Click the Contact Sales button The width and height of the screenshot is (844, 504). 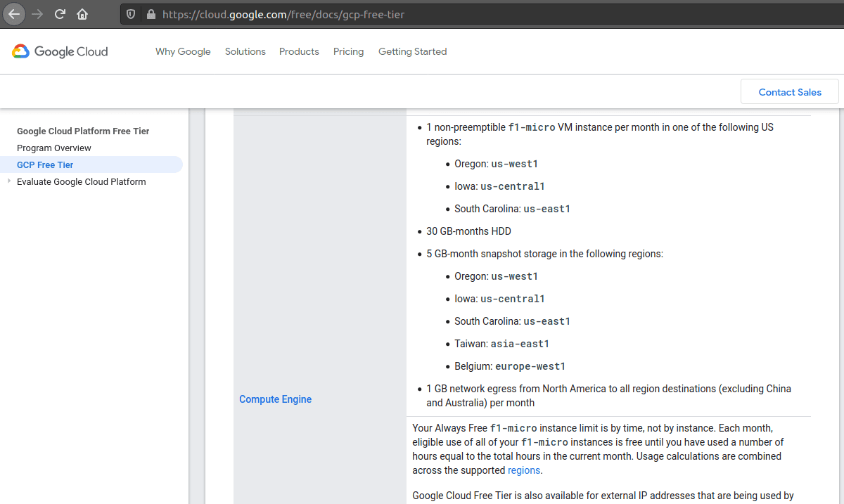pyautogui.click(x=790, y=92)
